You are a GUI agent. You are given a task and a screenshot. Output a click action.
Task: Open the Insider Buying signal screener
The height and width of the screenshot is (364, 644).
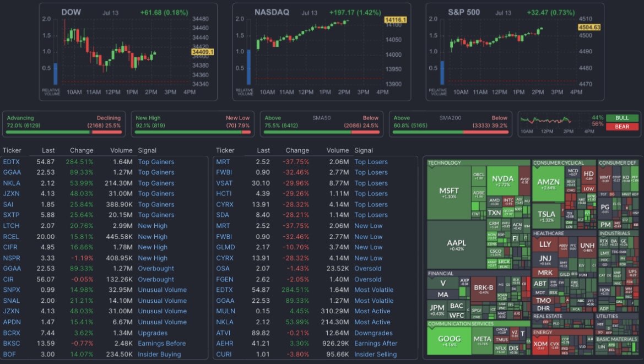[159, 354]
